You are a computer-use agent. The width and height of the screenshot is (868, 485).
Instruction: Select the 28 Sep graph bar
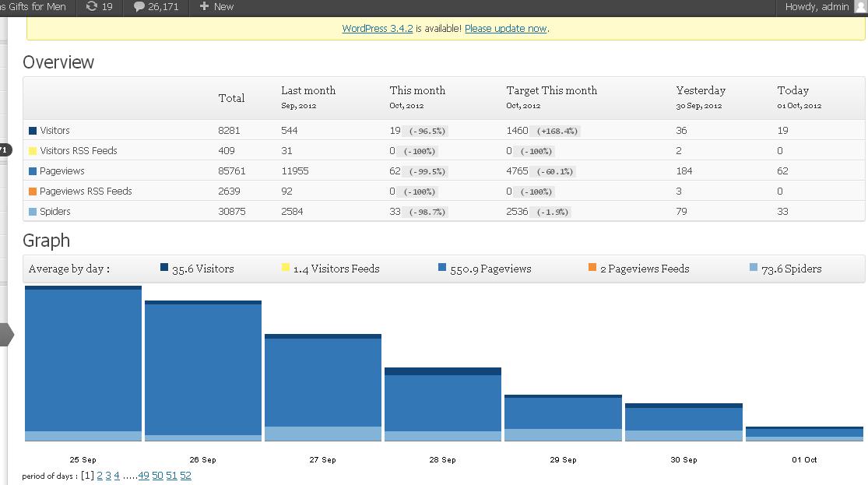443,404
